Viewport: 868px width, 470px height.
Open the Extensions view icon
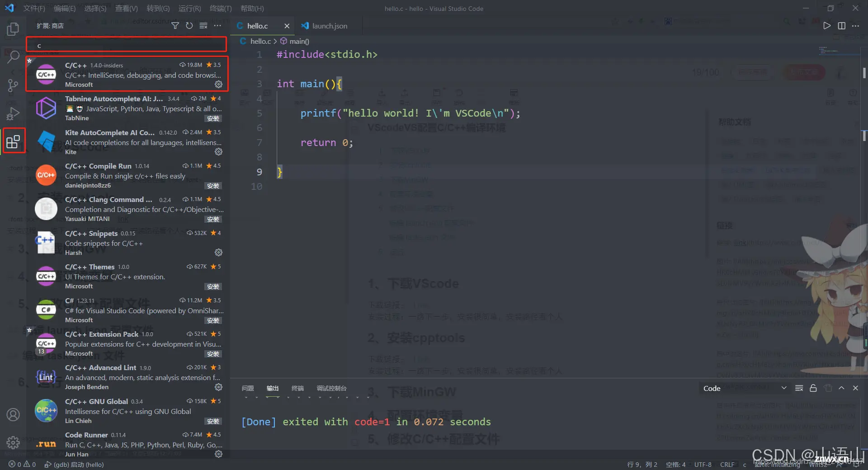click(x=13, y=141)
